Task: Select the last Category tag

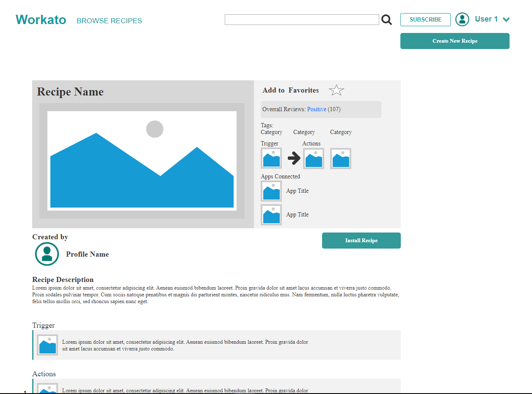Action: pyautogui.click(x=341, y=132)
